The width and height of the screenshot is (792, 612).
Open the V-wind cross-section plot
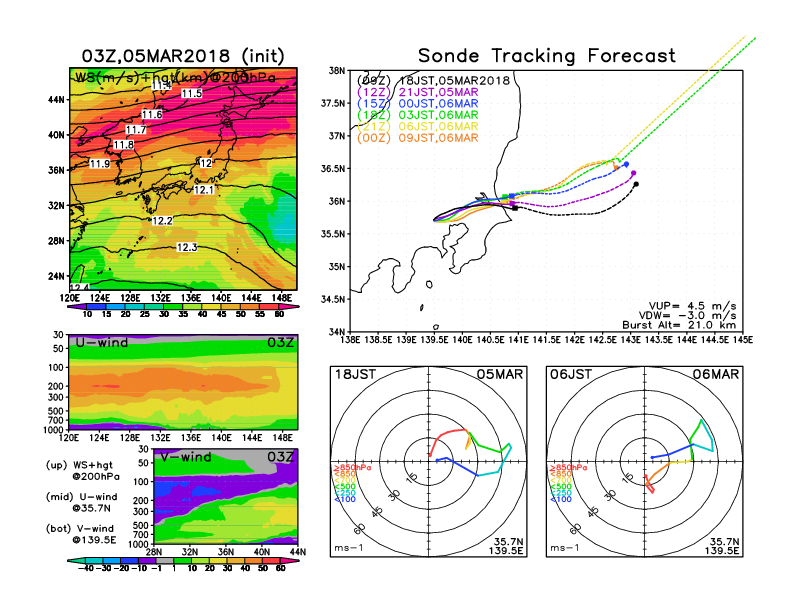225,496
